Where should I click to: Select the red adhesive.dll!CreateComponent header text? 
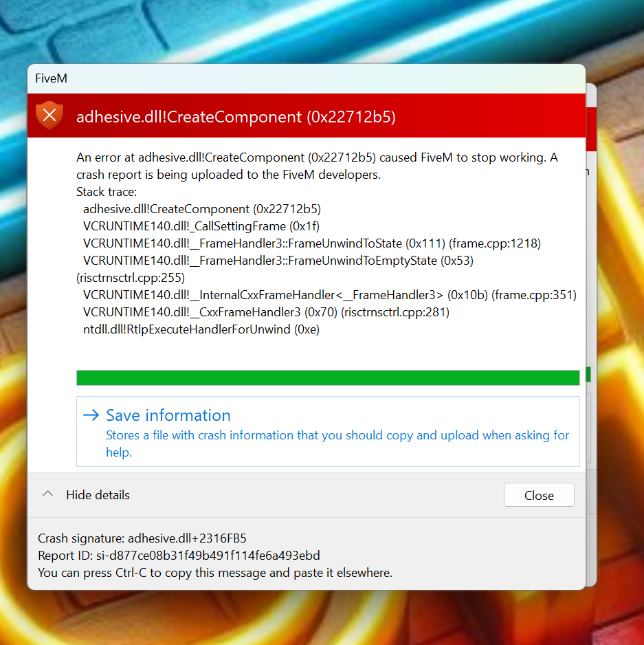(236, 117)
